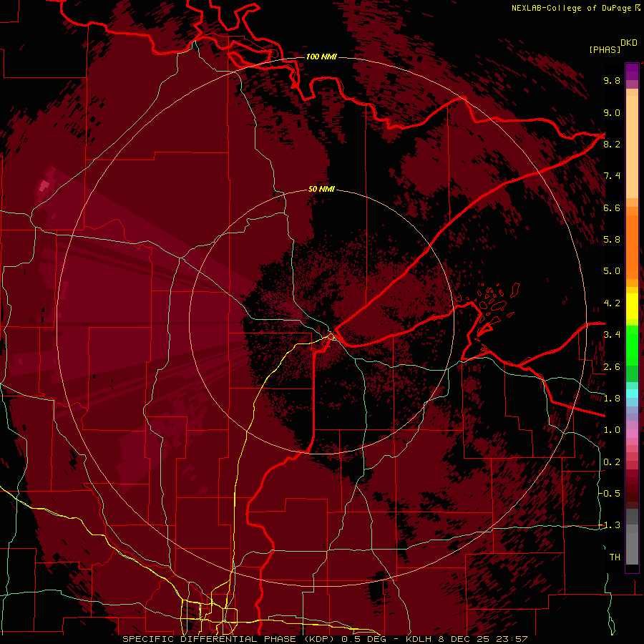Click the 100 NMI range ring label
Viewport: 644px width, 644px height.
321,57
